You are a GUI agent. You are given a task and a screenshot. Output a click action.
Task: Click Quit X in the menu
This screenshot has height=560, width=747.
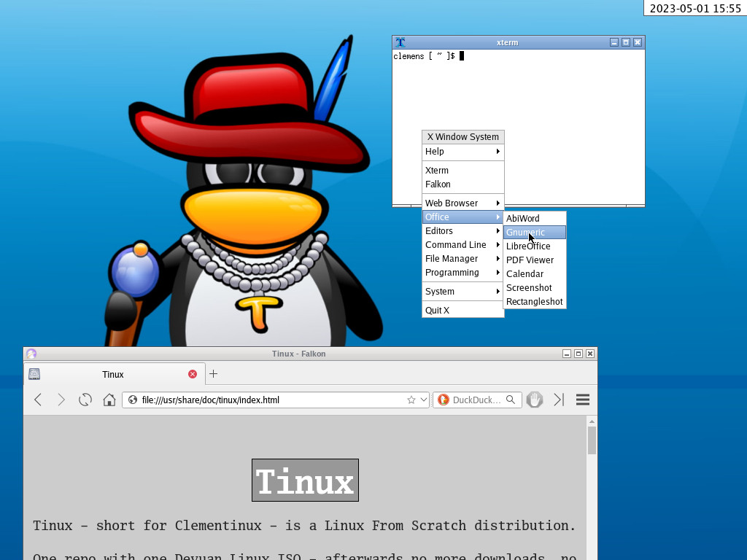(x=438, y=311)
